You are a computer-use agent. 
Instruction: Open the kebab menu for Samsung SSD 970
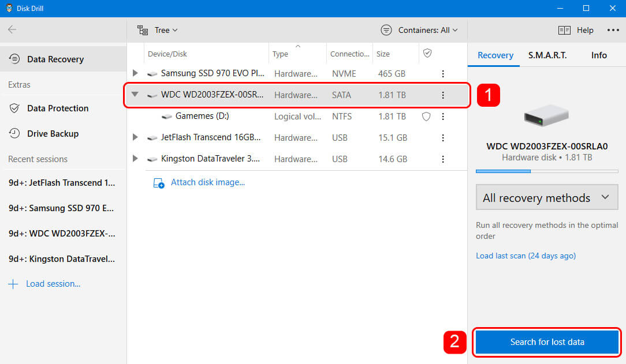point(443,74)
